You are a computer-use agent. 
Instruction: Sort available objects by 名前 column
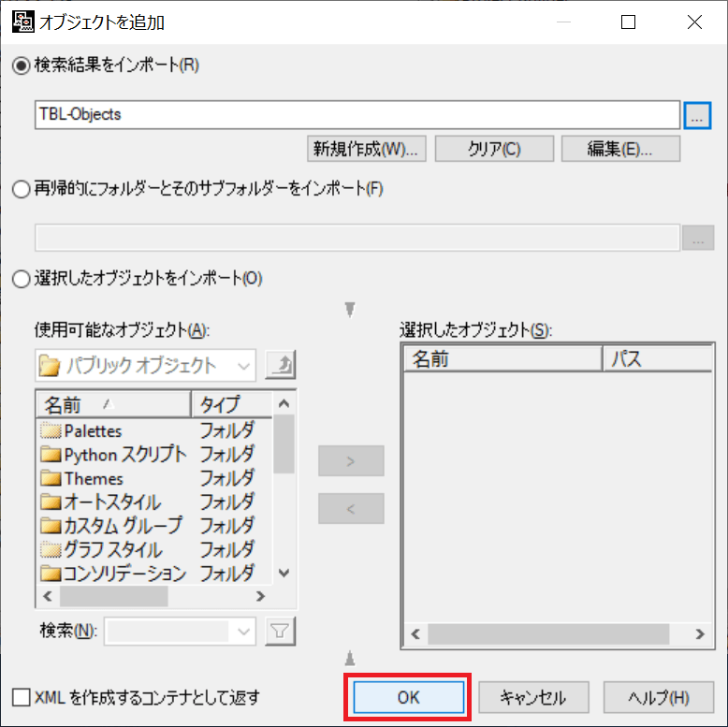pos(113,405)
